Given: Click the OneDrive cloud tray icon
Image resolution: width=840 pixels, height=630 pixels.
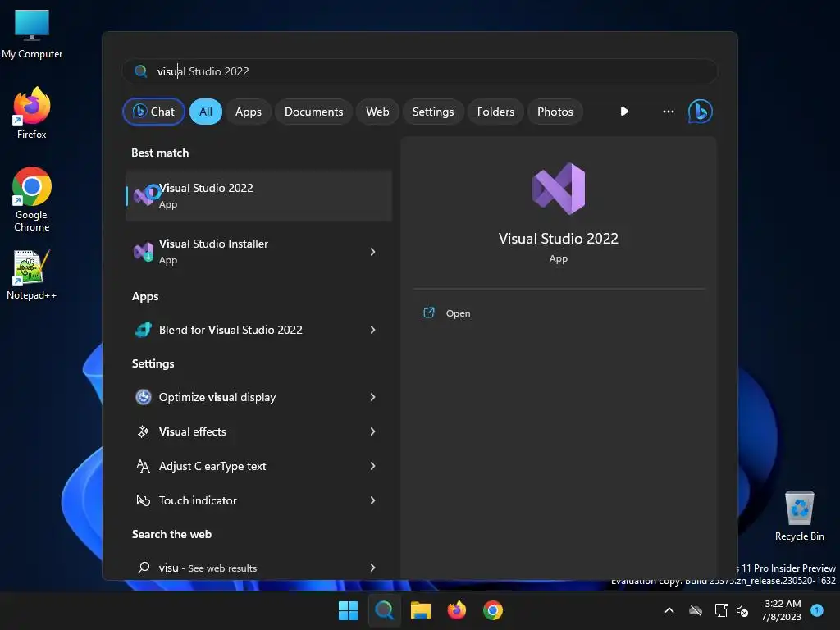Looking at the screenshot, I should [x=696, y=610].
